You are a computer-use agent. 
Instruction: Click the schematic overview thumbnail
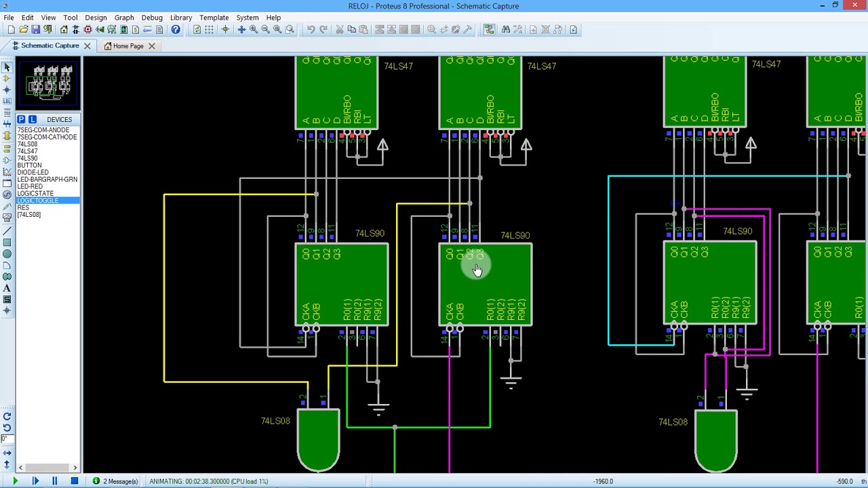point(49,83)
